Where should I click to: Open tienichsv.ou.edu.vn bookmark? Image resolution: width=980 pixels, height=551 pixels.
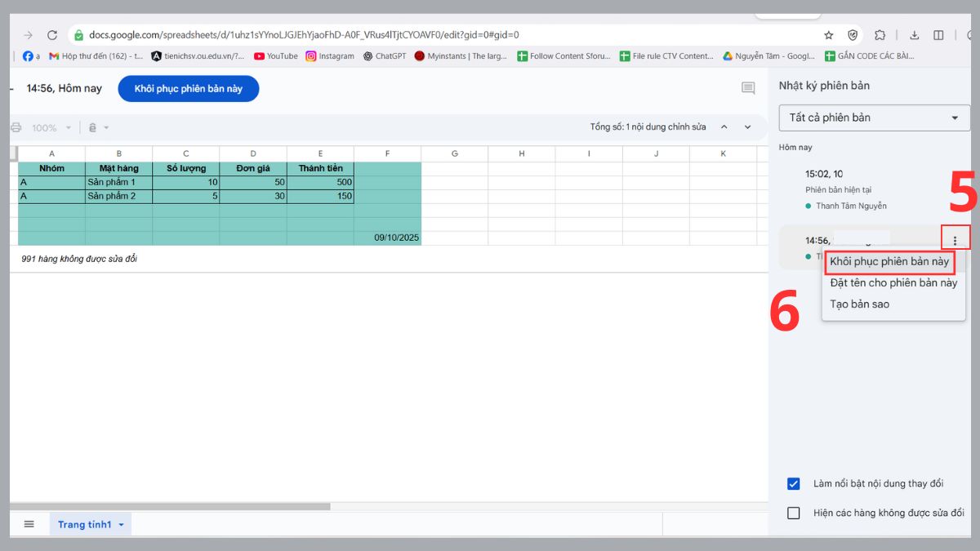pyautogui.click(x=198, y=56)
